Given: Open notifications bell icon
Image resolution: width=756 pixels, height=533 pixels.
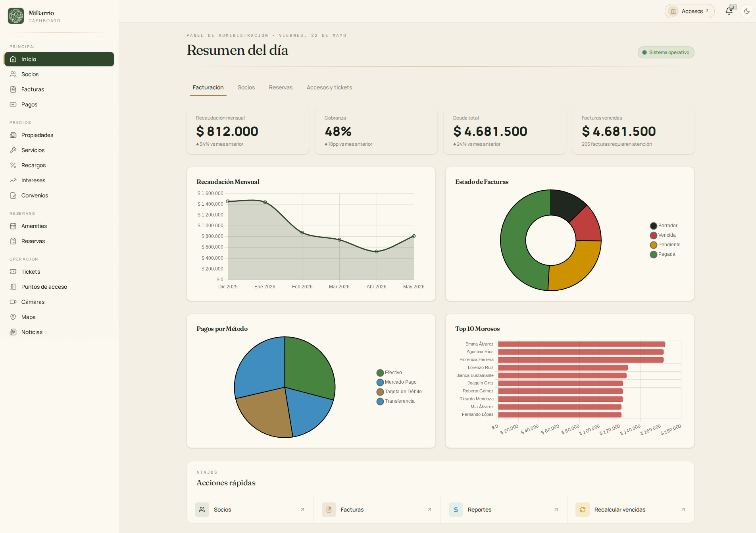Looking at the screenshot, I should click(x=729, y=11).
